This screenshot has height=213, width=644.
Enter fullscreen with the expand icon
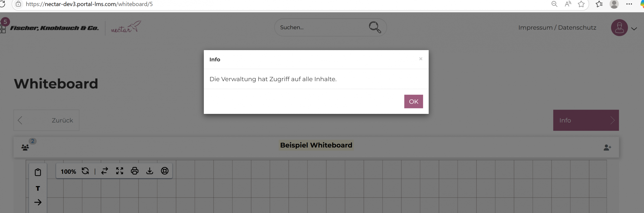tap(120, 171)
